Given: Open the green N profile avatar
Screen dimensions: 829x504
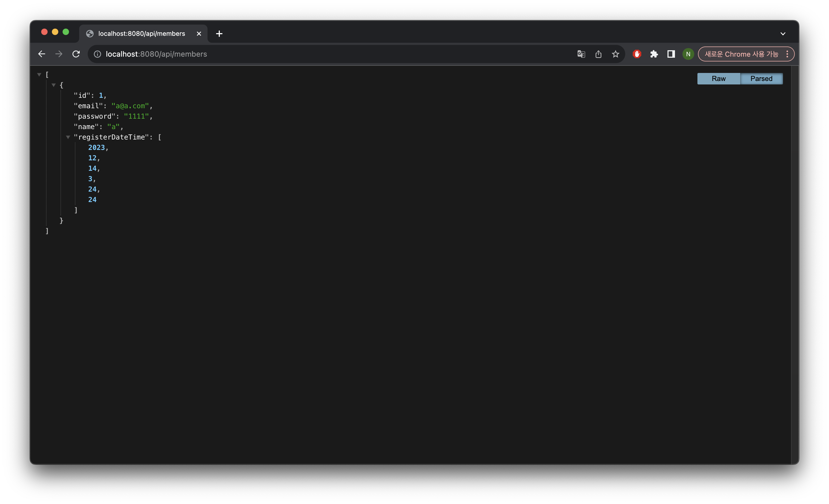Looking at the screenshot, I should pyautogui.click(x=688, y=54).
